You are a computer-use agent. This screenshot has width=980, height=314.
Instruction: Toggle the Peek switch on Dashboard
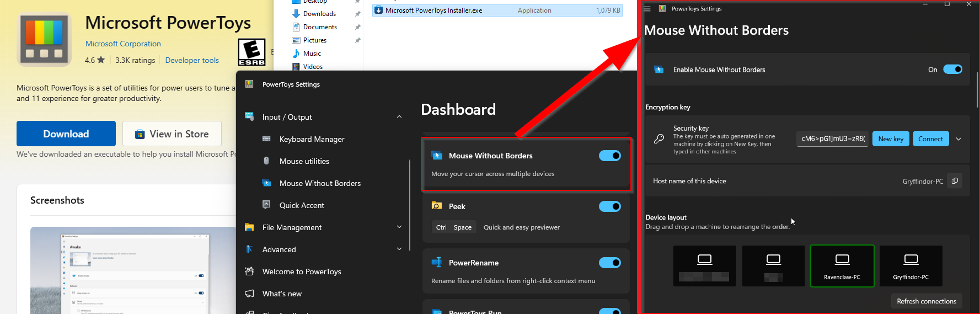point(610,206)
